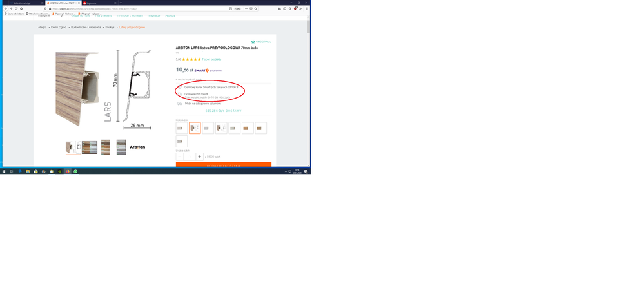
Task: Open breadcrumb Listwy przypodłogowe
Action: tap(132, 27)
